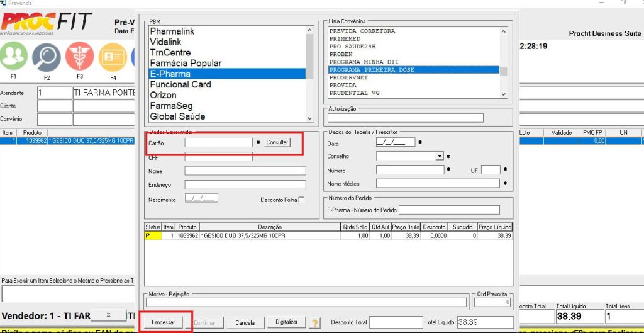
Task: Click the dialog Total Líquido field
Action: coord(485,322)
